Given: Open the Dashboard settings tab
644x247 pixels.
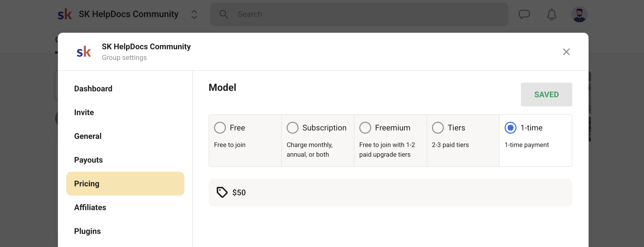Looking at the screenshot, I should (x=93, y=89).
